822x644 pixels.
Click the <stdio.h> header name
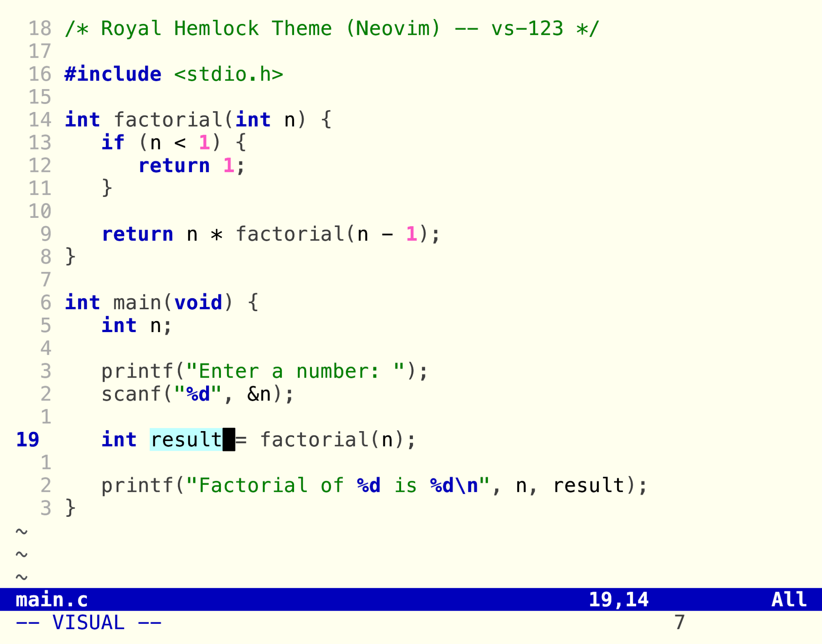coord(229,74)
